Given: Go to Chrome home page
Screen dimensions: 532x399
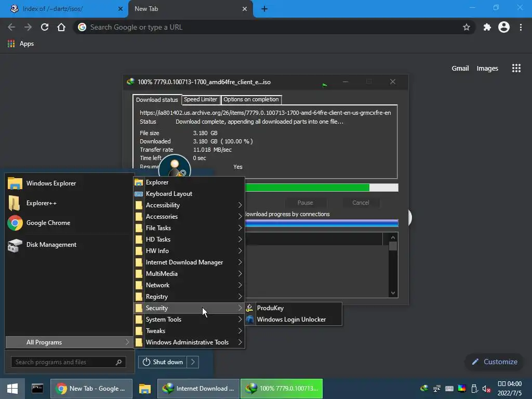Looking at the screenshot, I should pos(61,27).
